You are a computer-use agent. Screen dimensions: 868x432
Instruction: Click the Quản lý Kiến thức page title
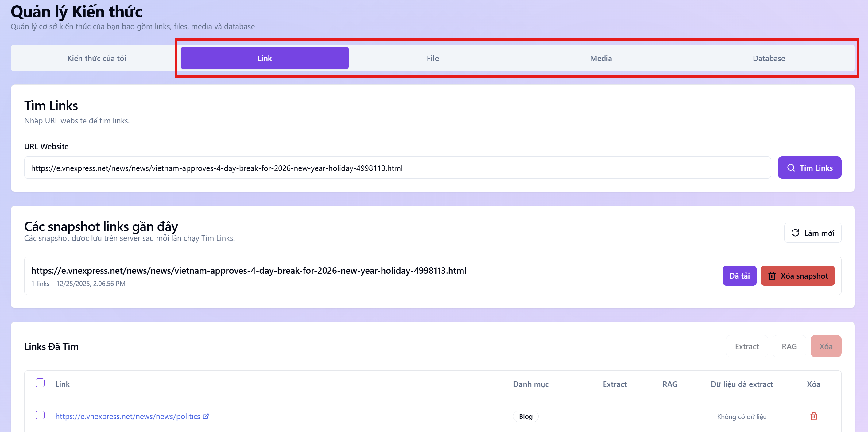click(x=76, y=11)
